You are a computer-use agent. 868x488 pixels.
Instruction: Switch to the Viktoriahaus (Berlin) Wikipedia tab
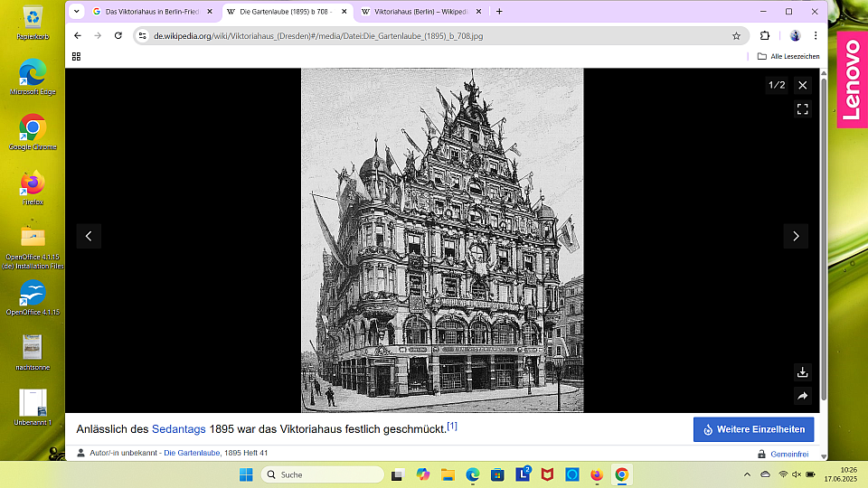415,11
